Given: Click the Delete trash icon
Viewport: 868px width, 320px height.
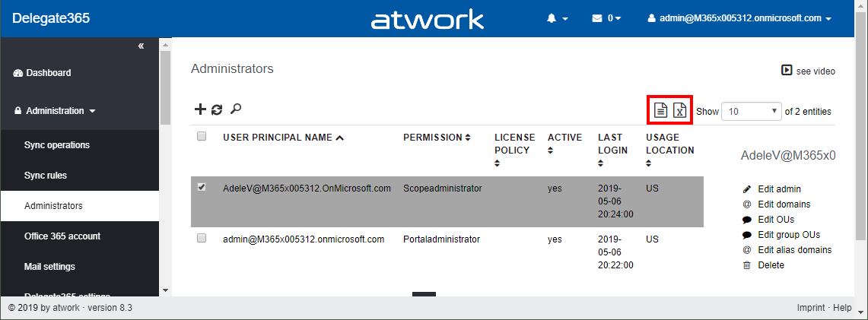Looking at the screenshot, I should tap(746, 265).
